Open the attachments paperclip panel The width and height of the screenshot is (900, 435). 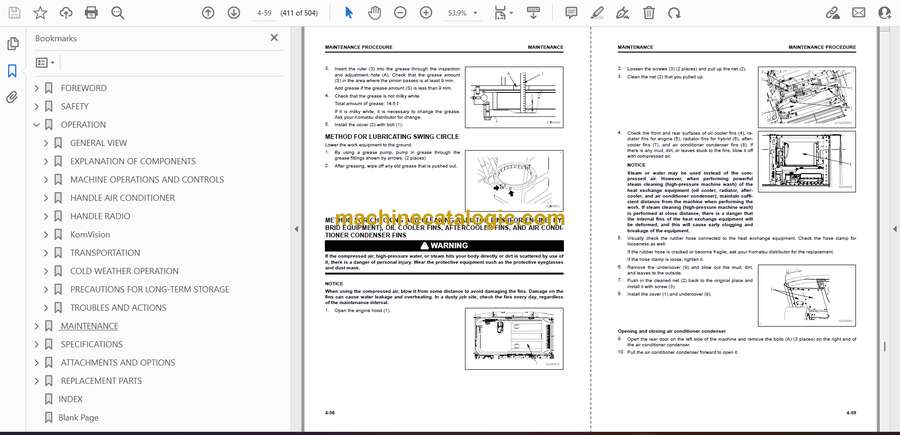click(x=13, y=97)
